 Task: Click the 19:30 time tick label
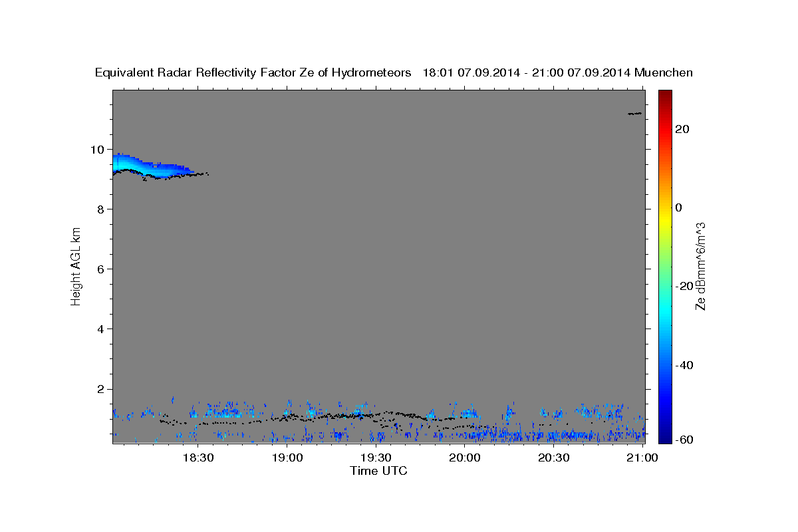point(376,458)
